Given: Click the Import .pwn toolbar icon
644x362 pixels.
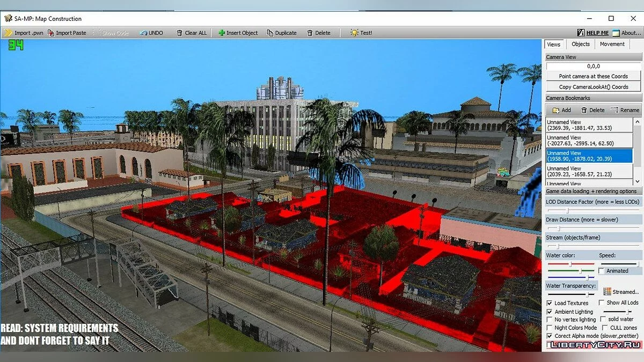Looking at the screenshot, I should 8,33.
